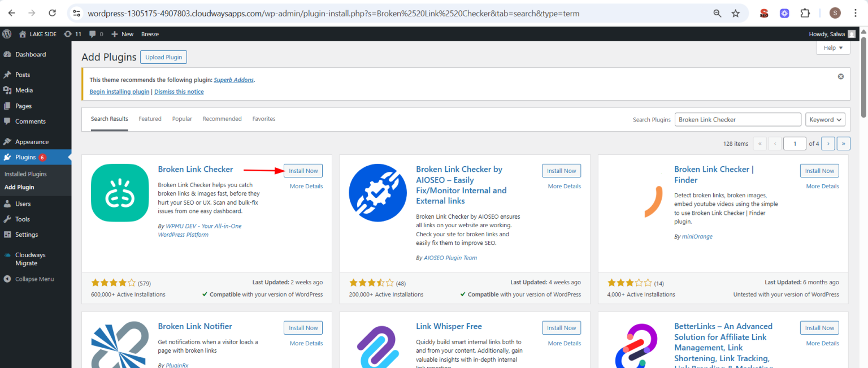The width and height of the screenshot is (868, 368).
Task: Open the browser profile avatar S
Action: click(x=835, y=13)
